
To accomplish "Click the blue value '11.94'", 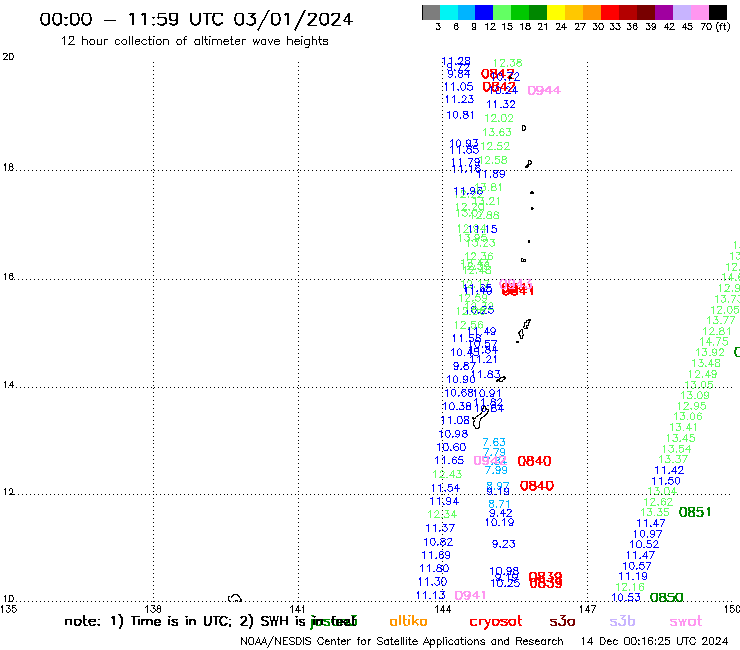I will click(444, 501).
